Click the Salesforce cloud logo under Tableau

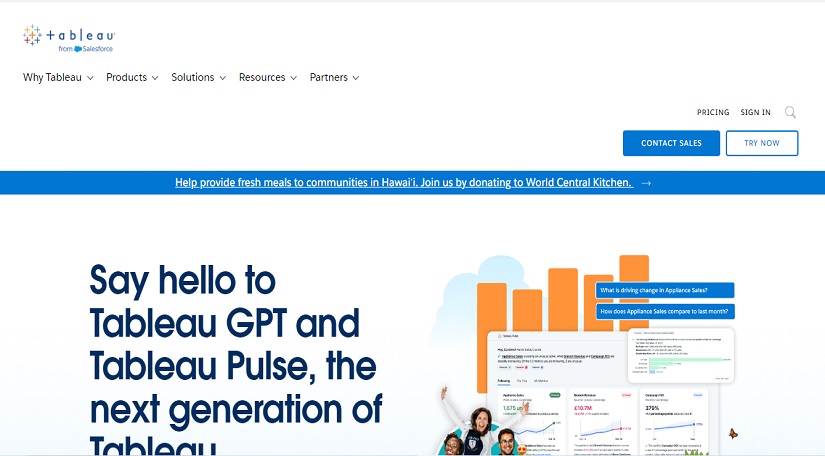tap(78, 49)
